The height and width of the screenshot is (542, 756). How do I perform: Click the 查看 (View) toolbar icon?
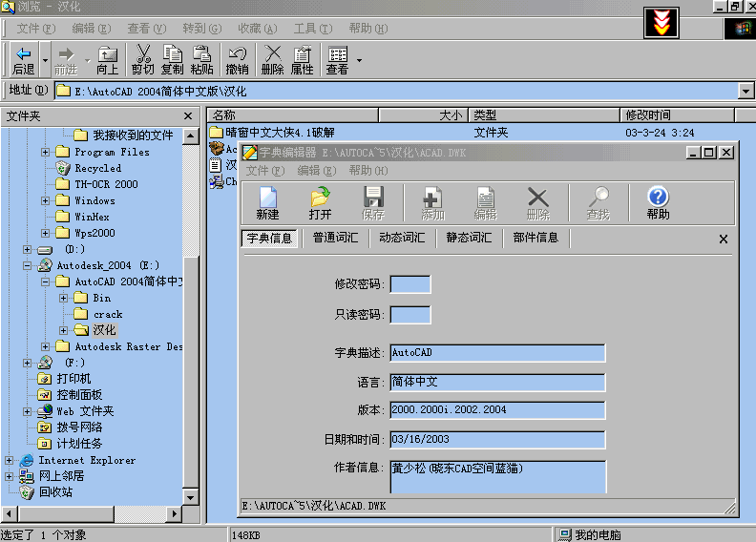(338, 60)
